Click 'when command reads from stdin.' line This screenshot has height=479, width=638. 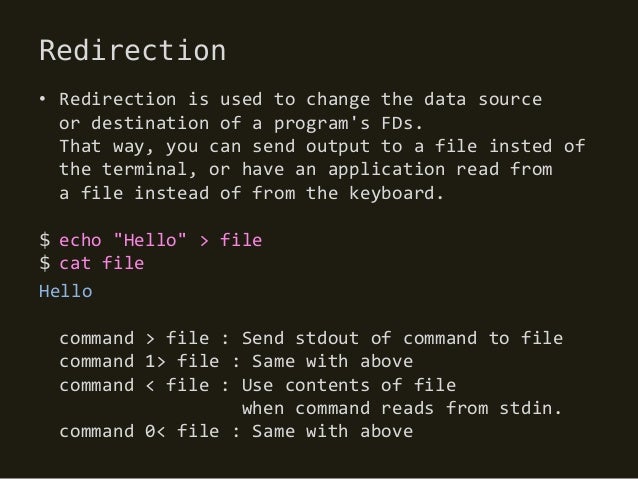pyautogui.click(x=402, y=408)
